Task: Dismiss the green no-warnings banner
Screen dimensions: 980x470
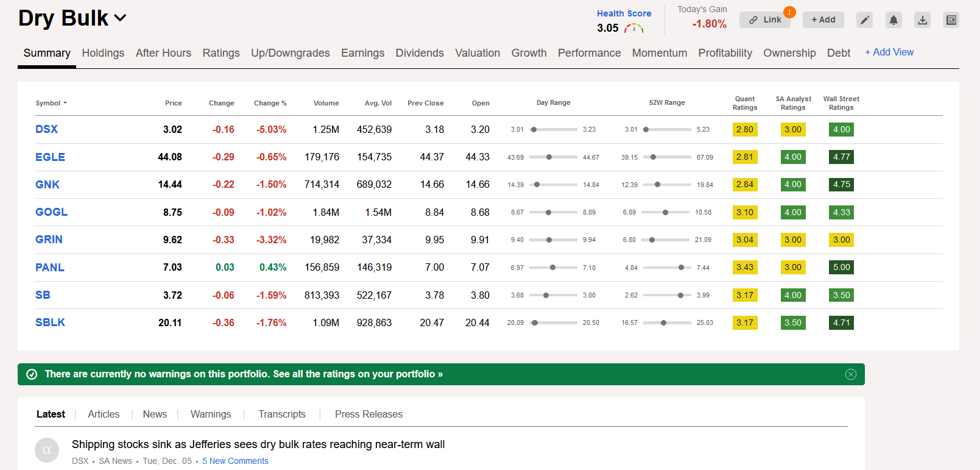Action: pos(851,374)
